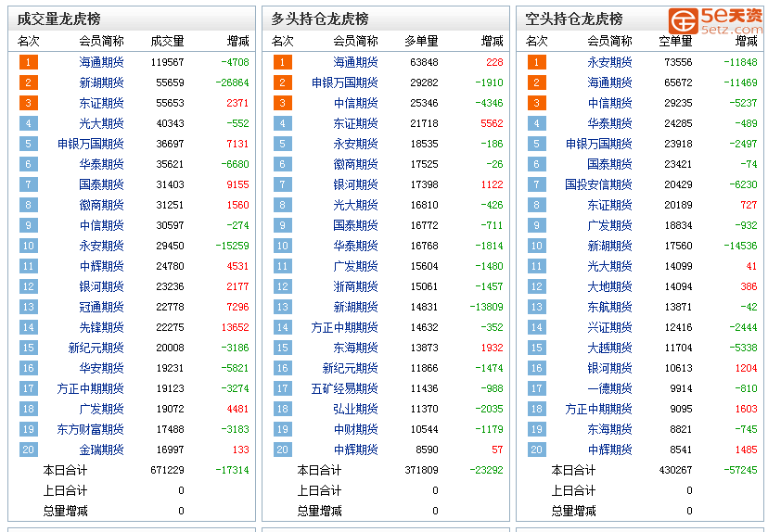Click change value -26864

(x=233, y=82)
